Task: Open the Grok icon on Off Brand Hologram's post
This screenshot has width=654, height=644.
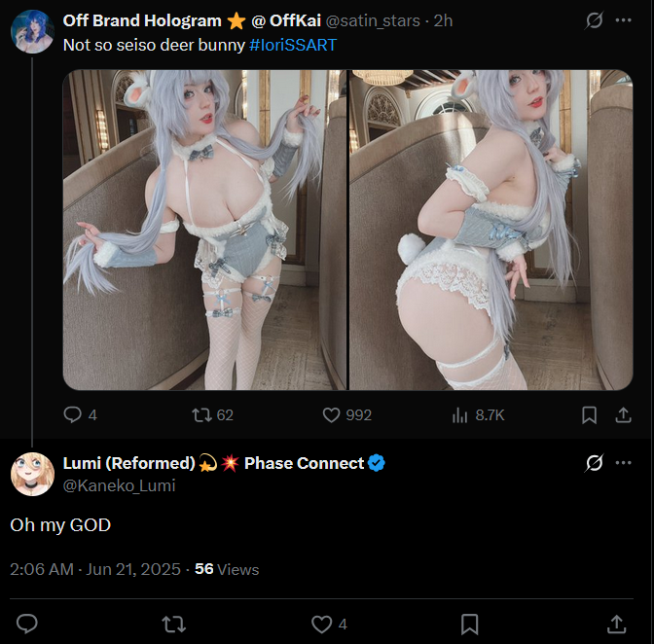Action: point(594,20)
